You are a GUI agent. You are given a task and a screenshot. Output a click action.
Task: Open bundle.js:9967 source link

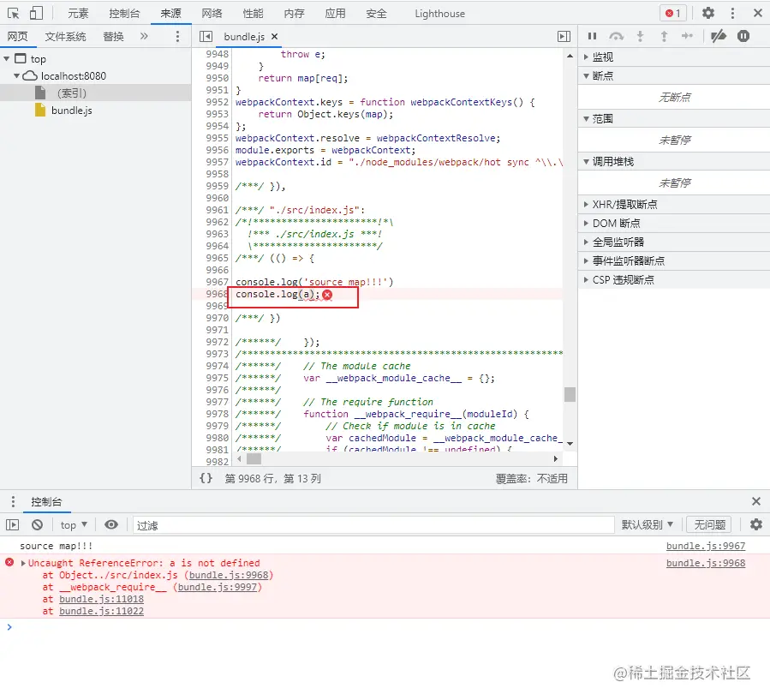(705, 546)
